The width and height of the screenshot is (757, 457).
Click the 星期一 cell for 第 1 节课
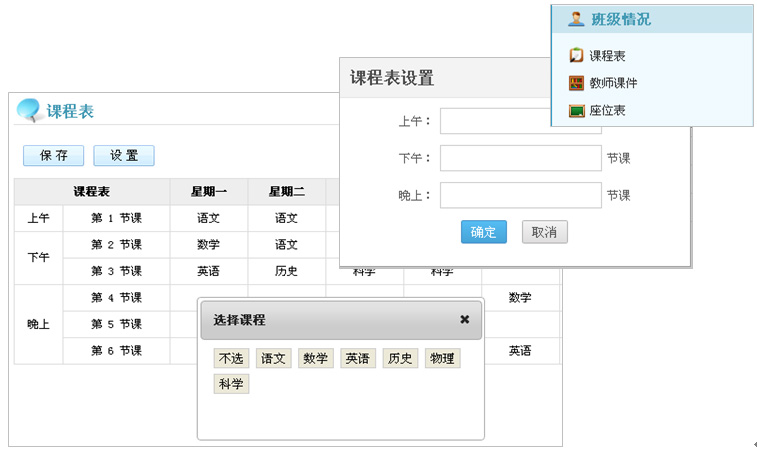coord(209,218)
